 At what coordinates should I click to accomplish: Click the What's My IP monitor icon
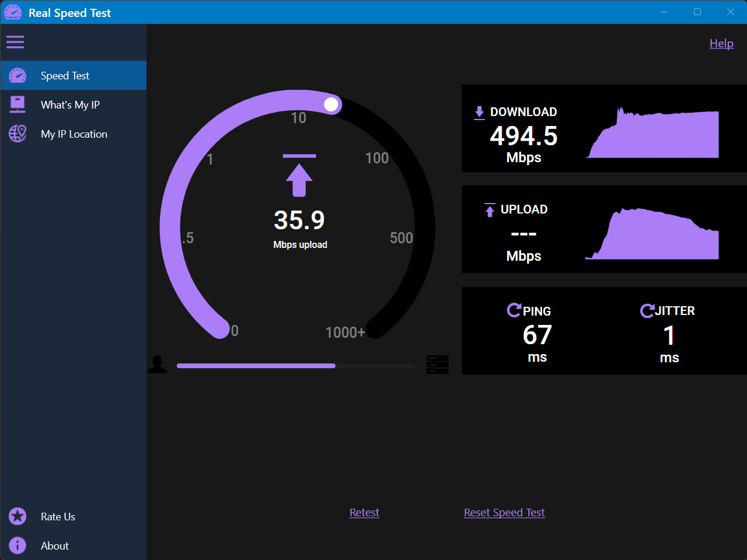(18, 104)
